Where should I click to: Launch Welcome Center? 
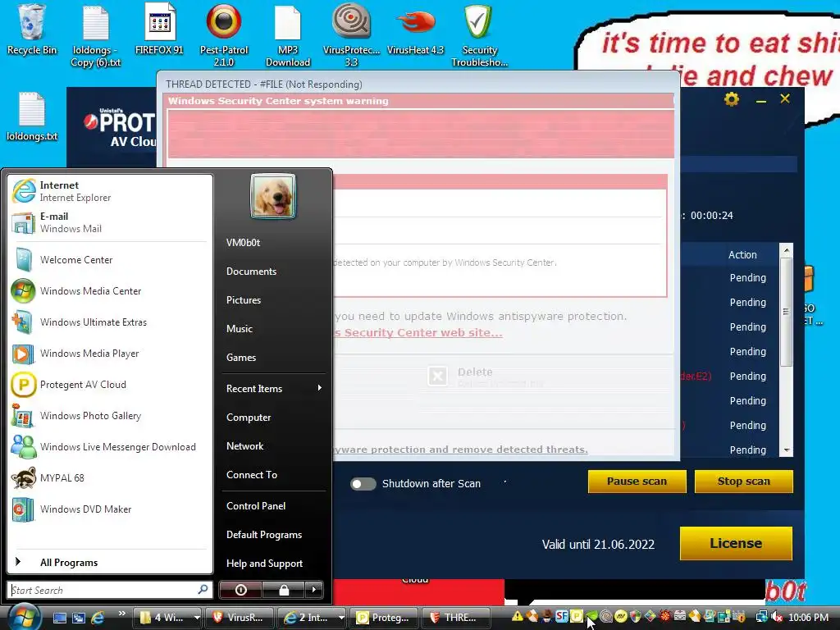[110, 260]
